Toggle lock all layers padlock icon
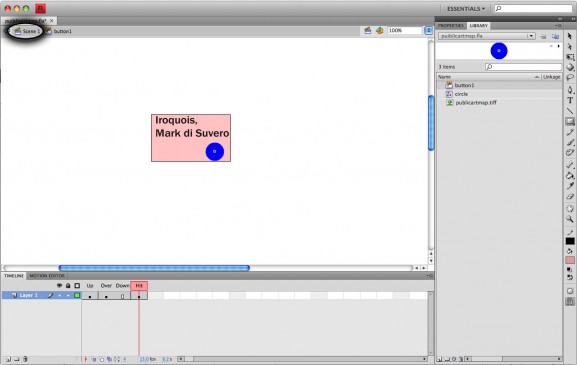 coord(68,286)
